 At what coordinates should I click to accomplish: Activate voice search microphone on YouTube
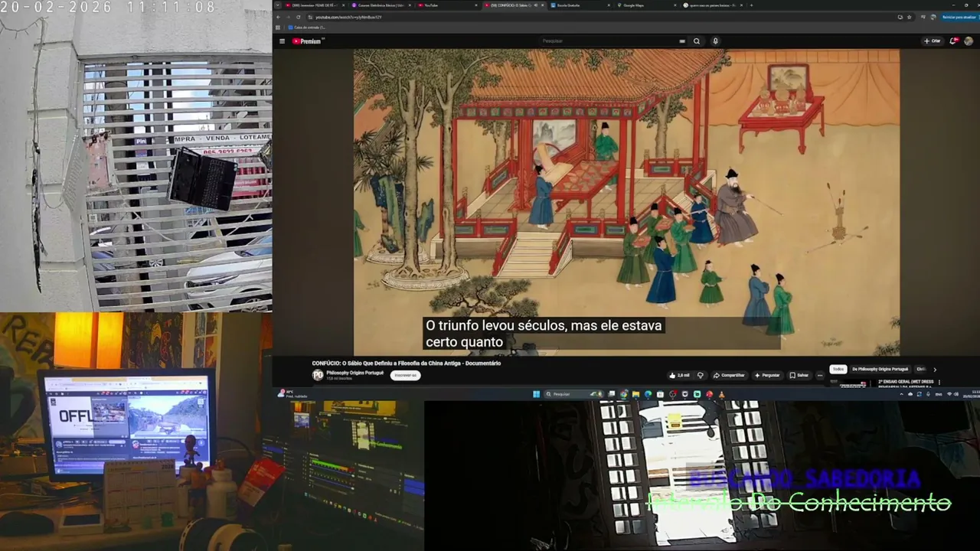pos(715,41)
